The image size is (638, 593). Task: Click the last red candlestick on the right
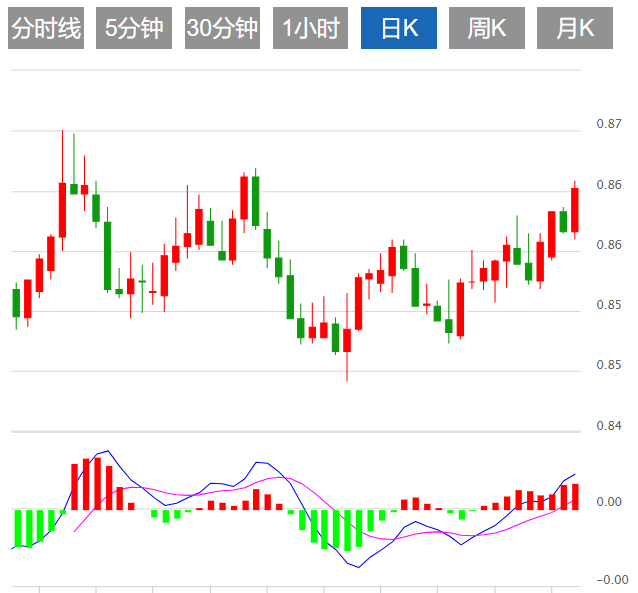[575, 210]
